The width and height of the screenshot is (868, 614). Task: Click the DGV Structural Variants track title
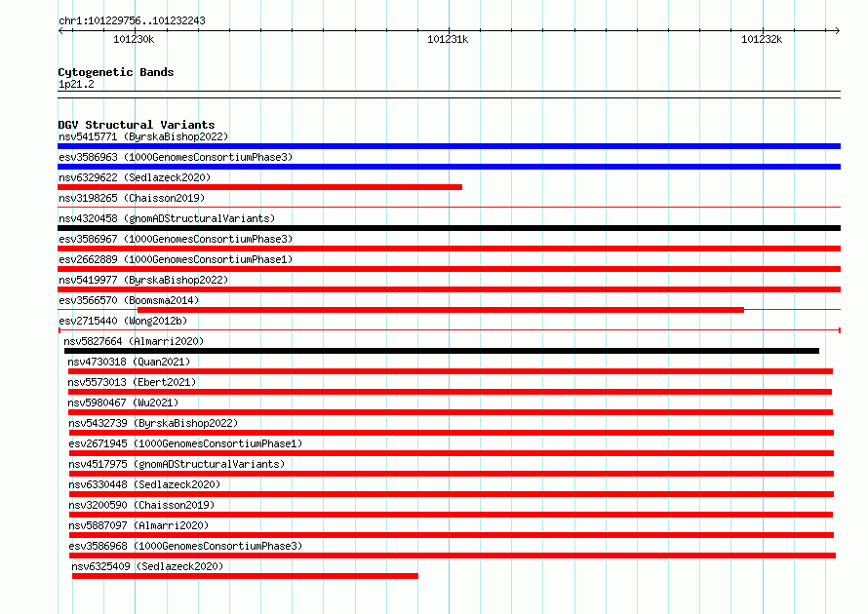click(x=137, y=125)
